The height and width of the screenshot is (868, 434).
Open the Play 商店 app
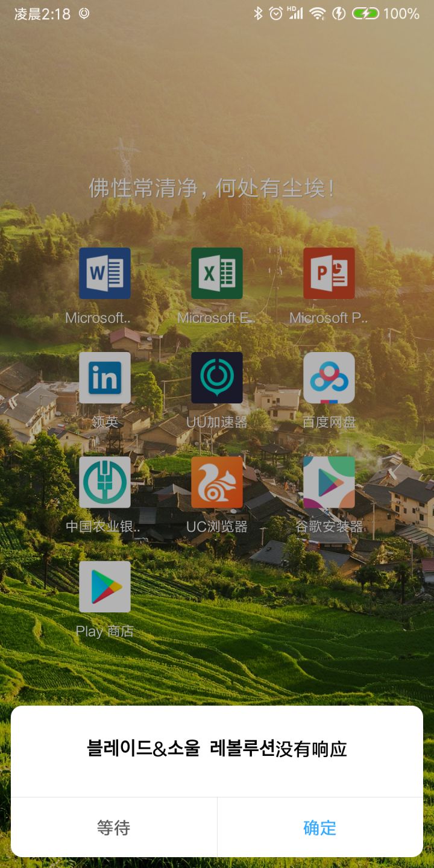105,587
